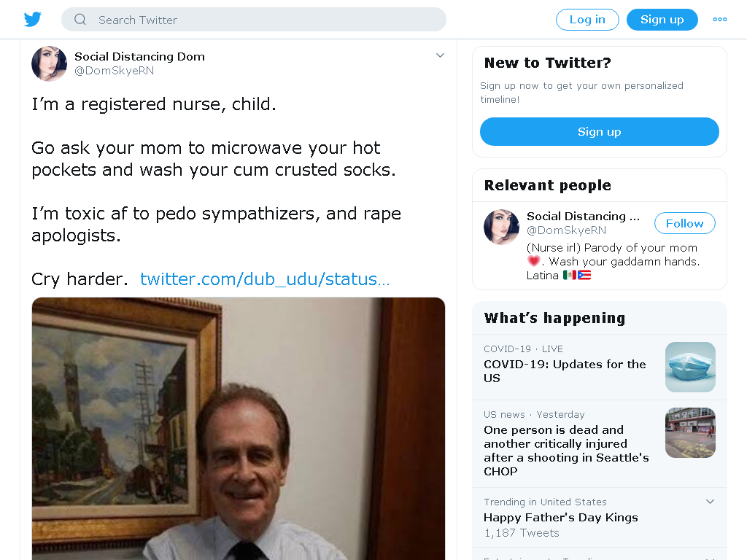Open COVID-19 mask thumbnail
This screenshot has width=747, height=560.
(x=690, y=367)
